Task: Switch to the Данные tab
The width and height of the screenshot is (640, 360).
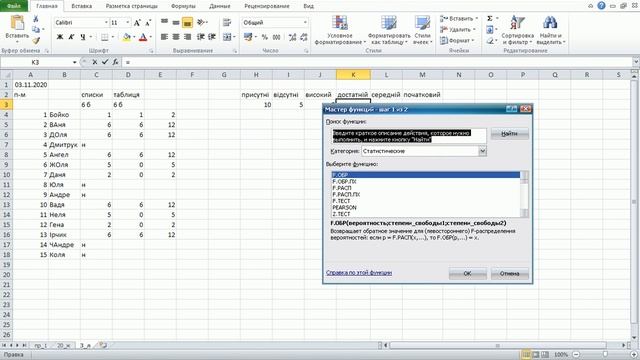Action: tap(220, 6)
